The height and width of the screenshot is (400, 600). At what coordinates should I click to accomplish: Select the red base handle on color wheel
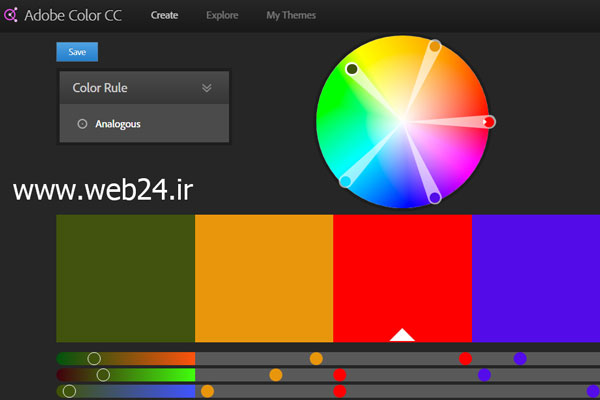(489, 122)
